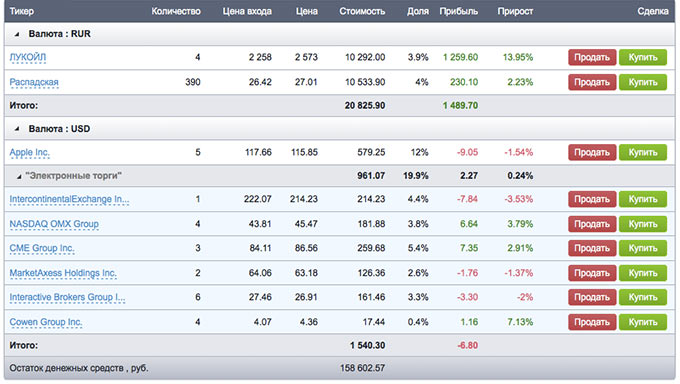Select IntercontinentalExchange entry price 222.07
Viewport: 680px width, 384px height.
[x=258, y=199]
